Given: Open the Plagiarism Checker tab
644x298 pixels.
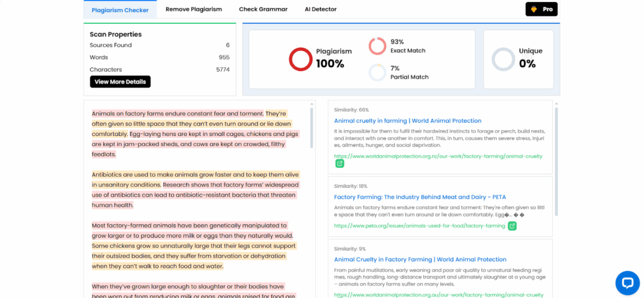Looking at the screenshot, I should [x=120, y=10].
